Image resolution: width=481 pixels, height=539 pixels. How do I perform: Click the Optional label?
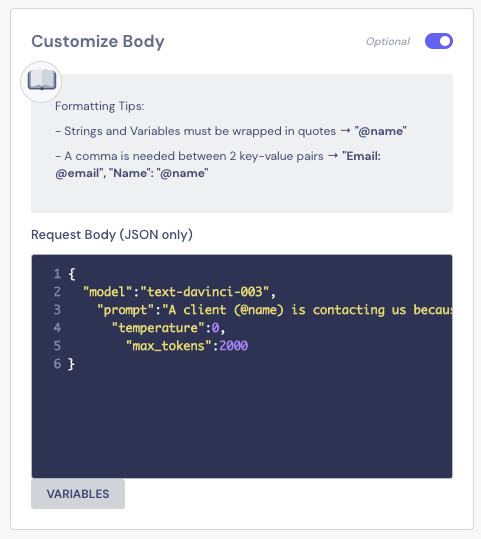pyautogui.click(x=388, y=42)
